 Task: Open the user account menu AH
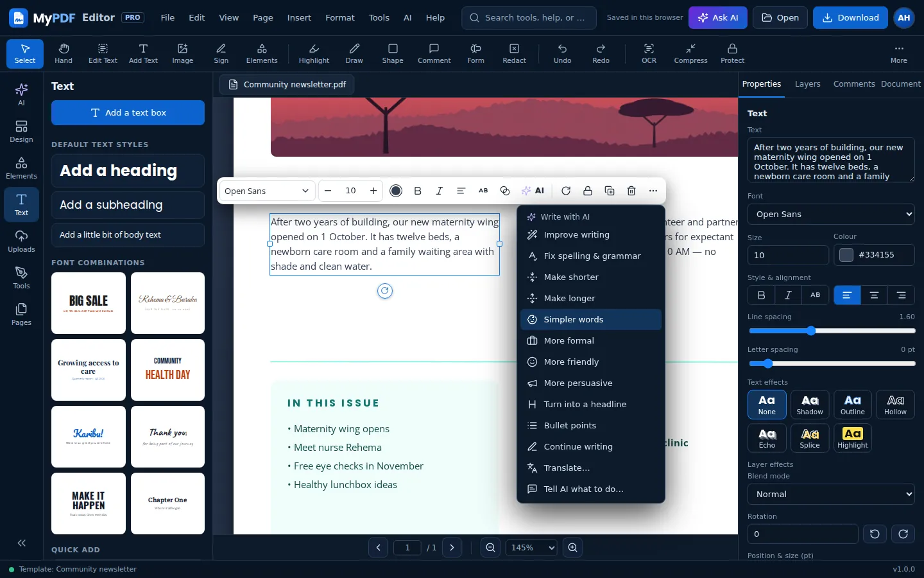click(903, 18)
